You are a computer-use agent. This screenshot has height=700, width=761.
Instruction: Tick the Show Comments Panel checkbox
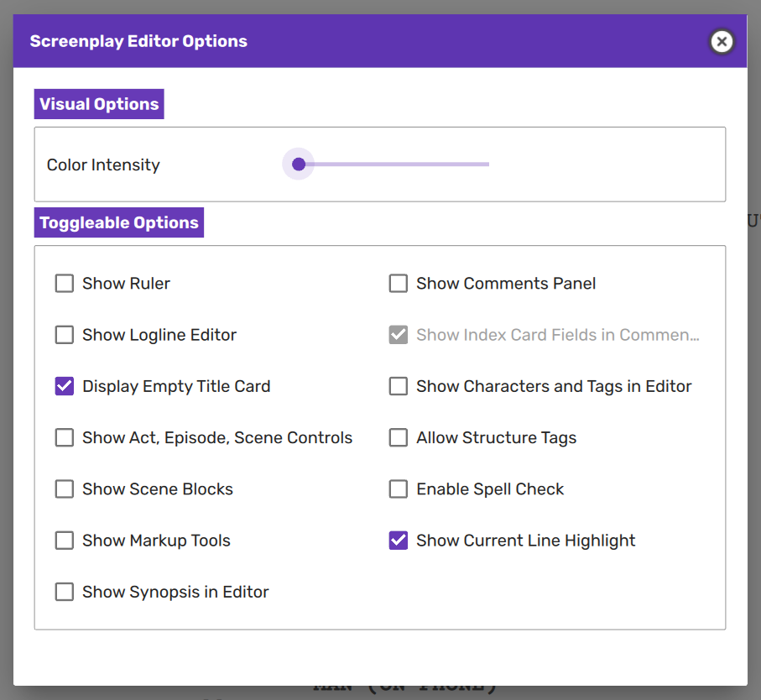(399, 284)
